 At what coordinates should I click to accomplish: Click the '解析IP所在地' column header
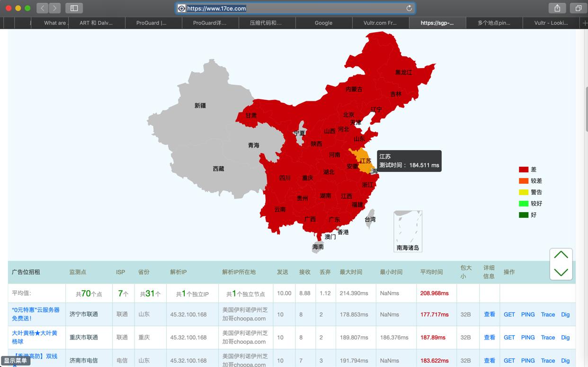[x=239, y=272]
